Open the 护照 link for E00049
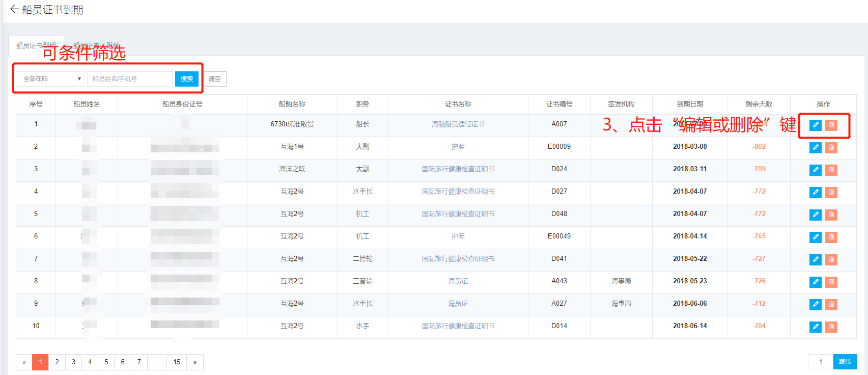 458,236
